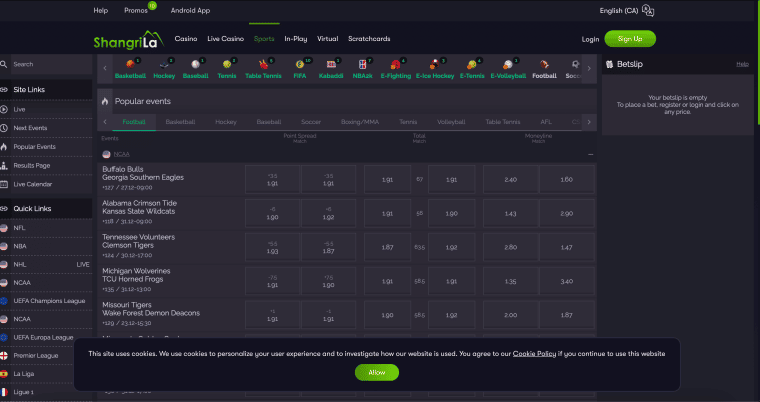760x402 pixels.
Task: Open the Volleyball tab in Popular events
Action: click(x=451, y=122)
